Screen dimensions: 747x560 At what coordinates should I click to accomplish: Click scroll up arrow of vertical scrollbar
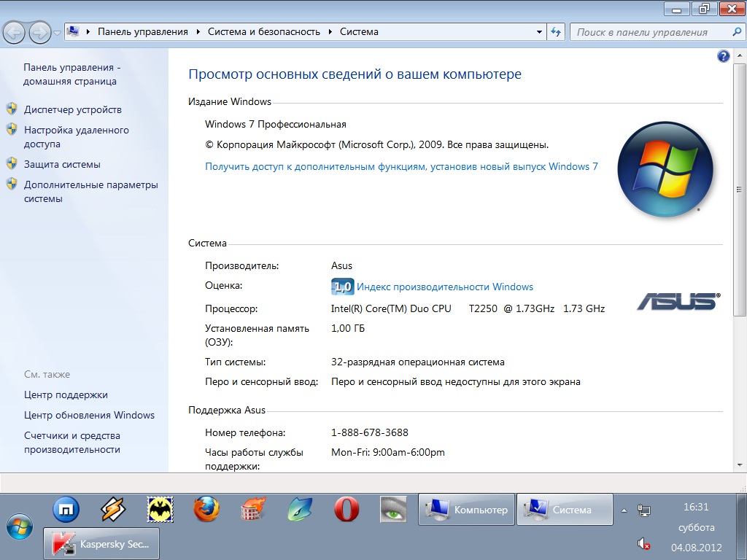(740, 55)
